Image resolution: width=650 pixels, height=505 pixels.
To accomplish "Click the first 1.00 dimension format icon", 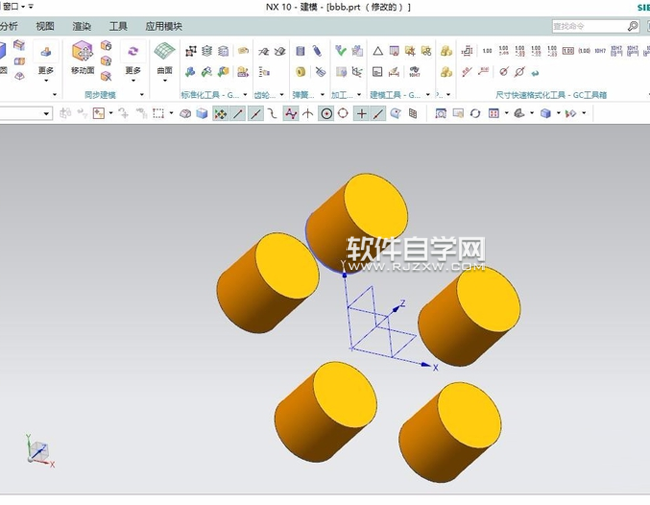I will (x=487, y=51).
